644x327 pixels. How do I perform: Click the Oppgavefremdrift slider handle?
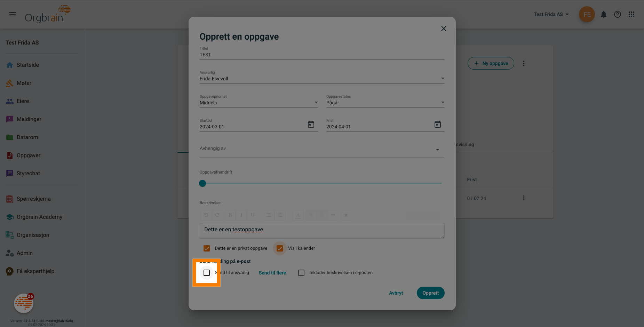(x=202, y=183)
